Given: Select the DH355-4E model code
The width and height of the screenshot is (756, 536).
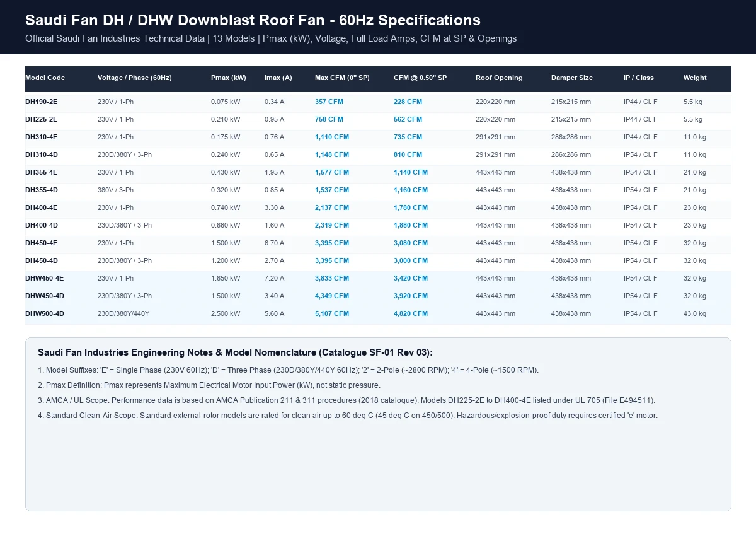Looking at the screenshot, I should (x=42, y=172).
